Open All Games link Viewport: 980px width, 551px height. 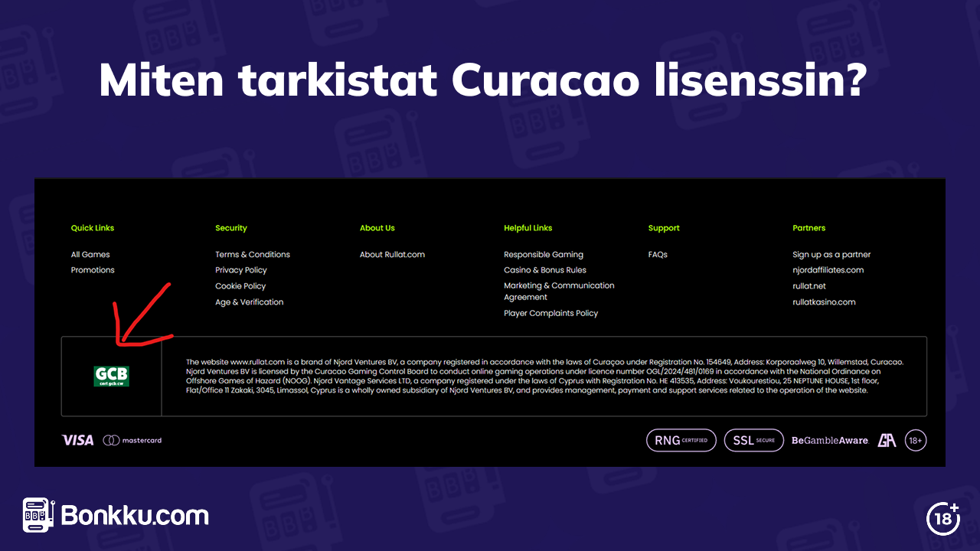pyautogui.click(x=90, y=255)
